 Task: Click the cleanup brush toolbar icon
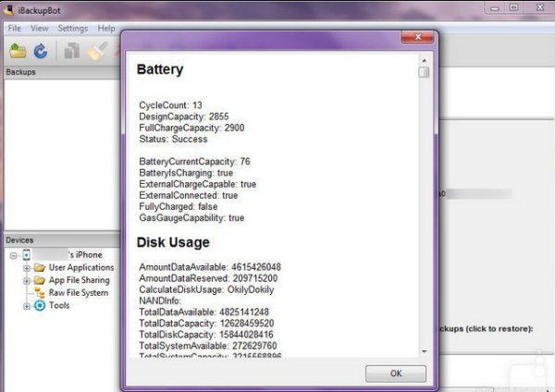pyautogui.click(x=96, y=52)
